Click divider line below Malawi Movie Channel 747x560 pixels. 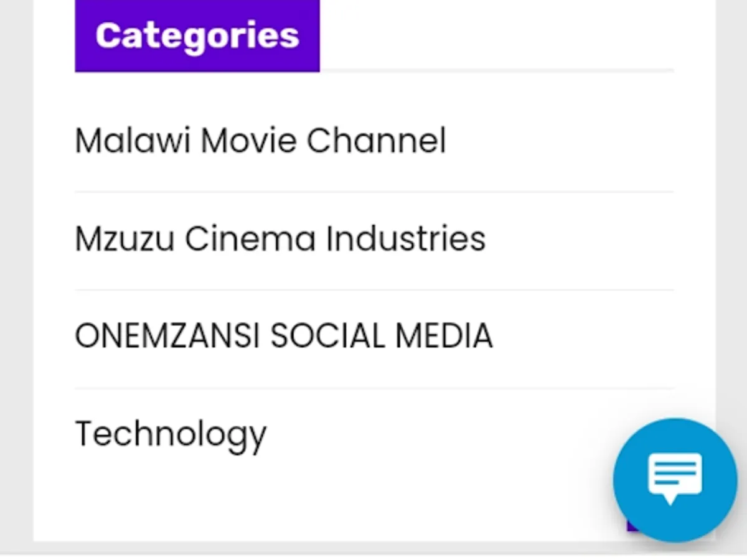point(374,192)
